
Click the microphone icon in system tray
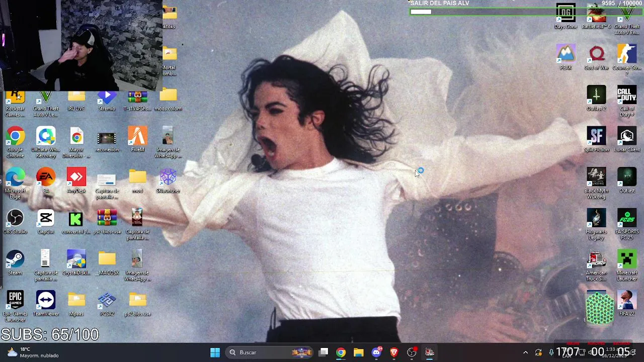551,352
